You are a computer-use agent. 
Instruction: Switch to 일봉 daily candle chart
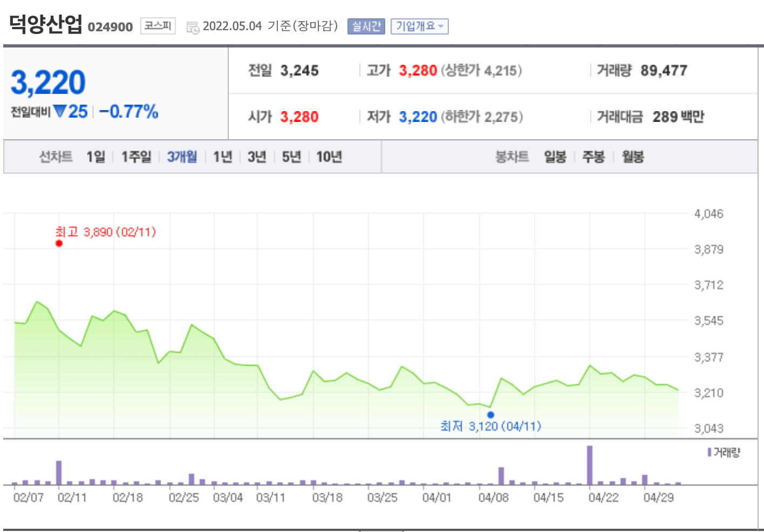coord(555,157)
